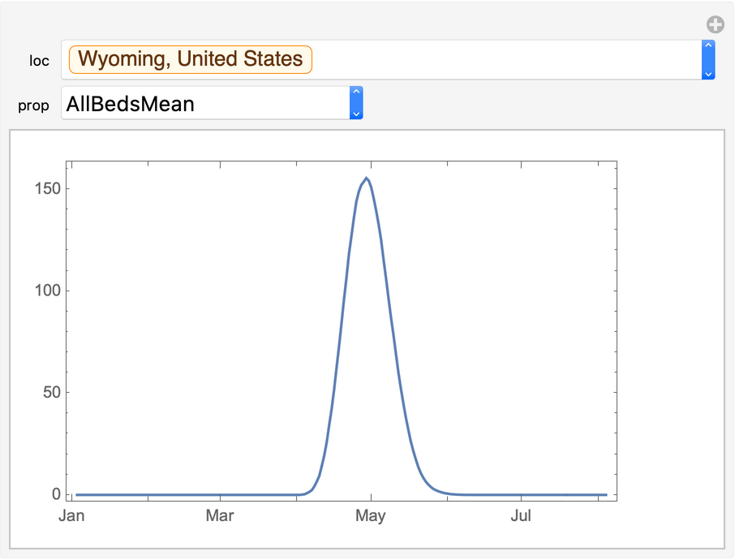Select the Wyoming, United States entity token

[x=191, y=59]
